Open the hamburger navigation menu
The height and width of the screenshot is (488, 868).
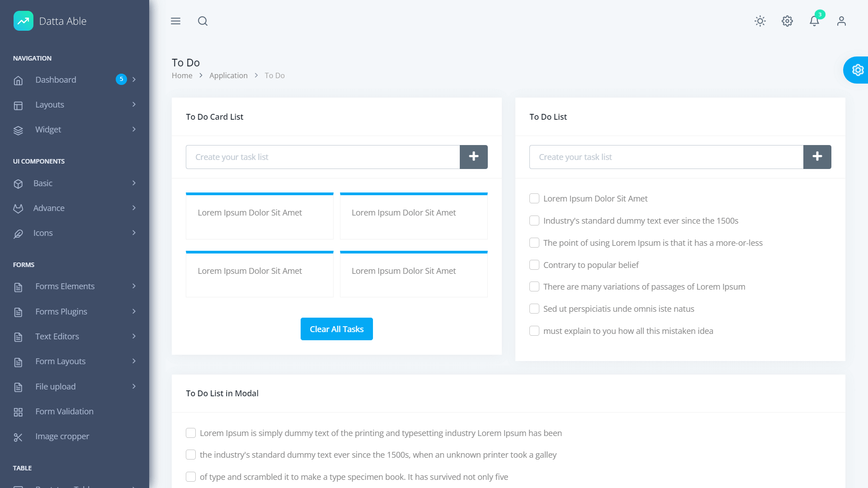[175, 21]
